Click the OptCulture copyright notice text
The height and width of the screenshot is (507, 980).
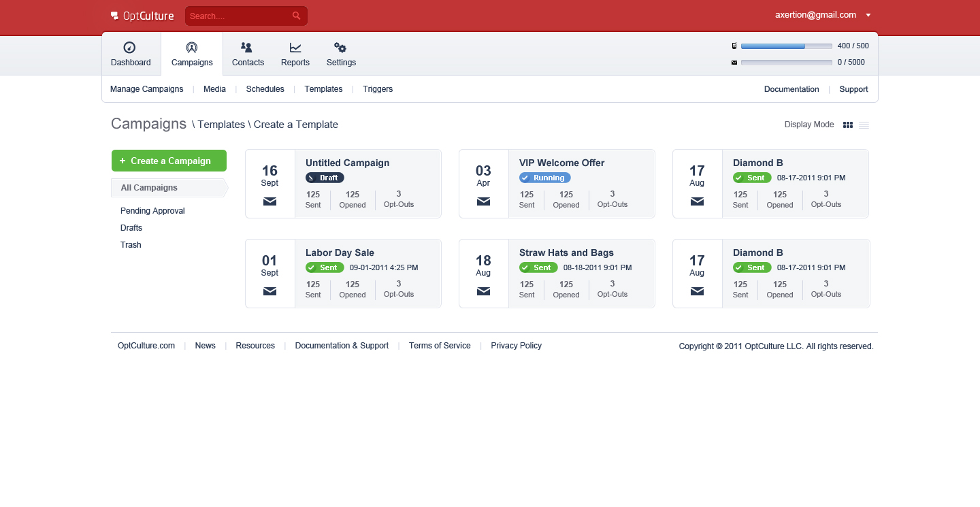[x=776, y=346]
